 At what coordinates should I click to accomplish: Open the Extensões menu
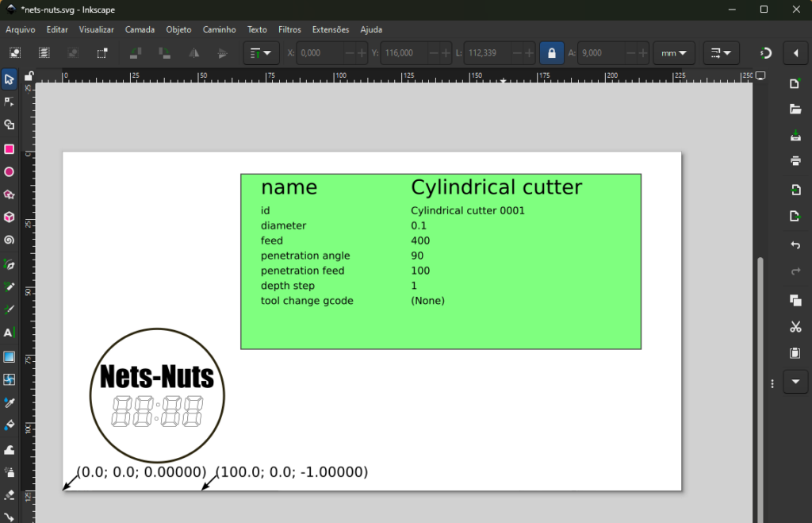click(330, 29)
